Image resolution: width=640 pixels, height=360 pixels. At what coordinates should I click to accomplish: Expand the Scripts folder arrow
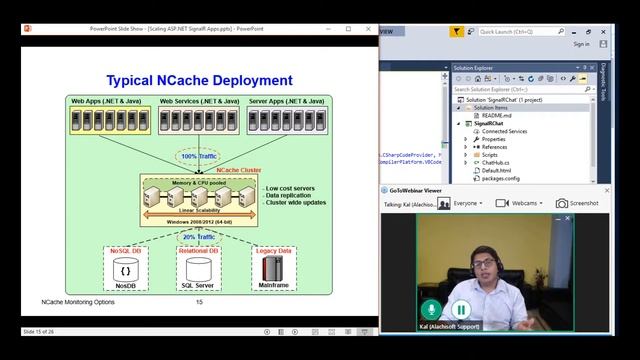pyautogui.click(x=466, y=155)
